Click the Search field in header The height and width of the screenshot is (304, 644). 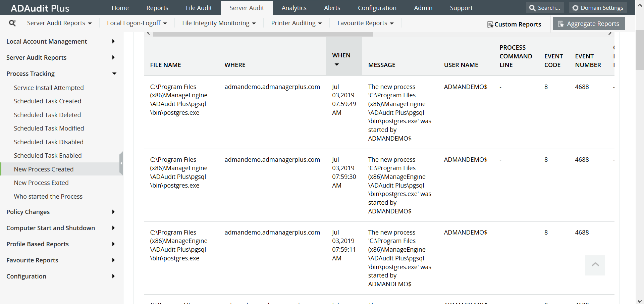[545, 8]
